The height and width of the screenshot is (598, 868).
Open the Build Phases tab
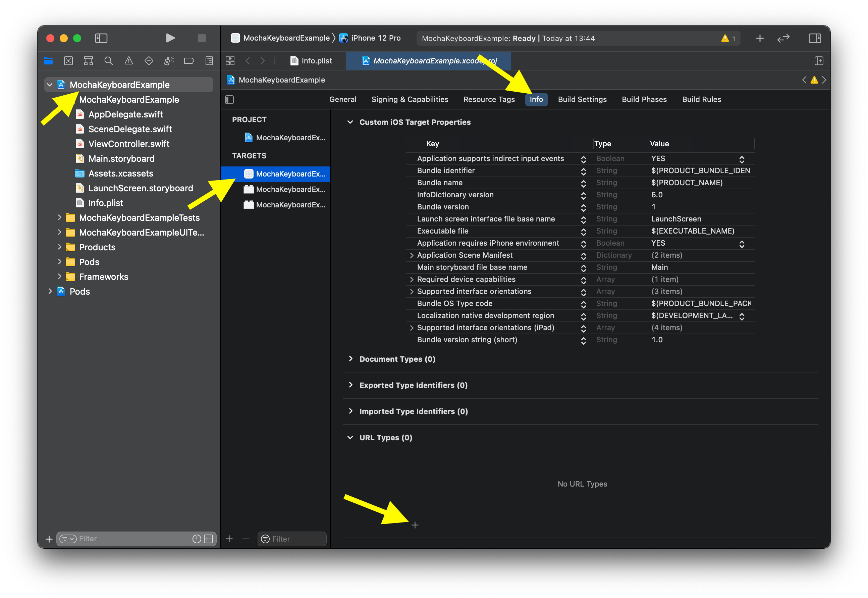pos(644,100)
